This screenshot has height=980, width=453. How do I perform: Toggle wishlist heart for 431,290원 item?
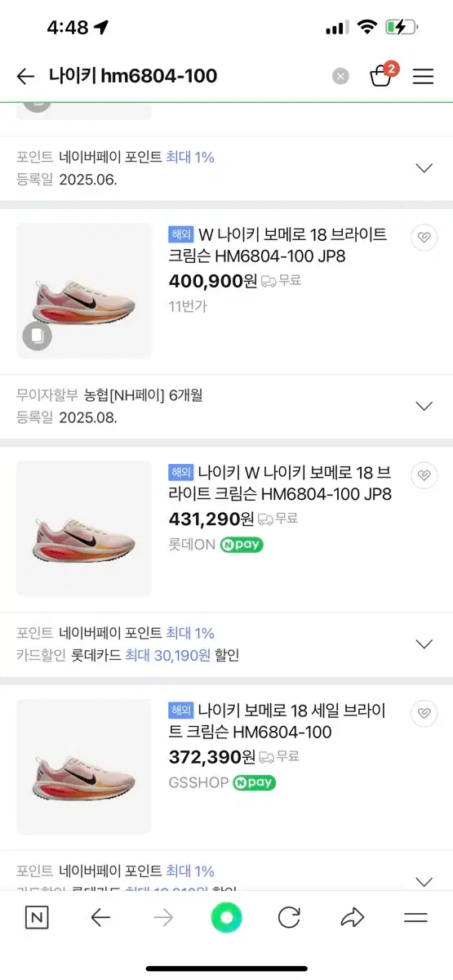point(424,475)
